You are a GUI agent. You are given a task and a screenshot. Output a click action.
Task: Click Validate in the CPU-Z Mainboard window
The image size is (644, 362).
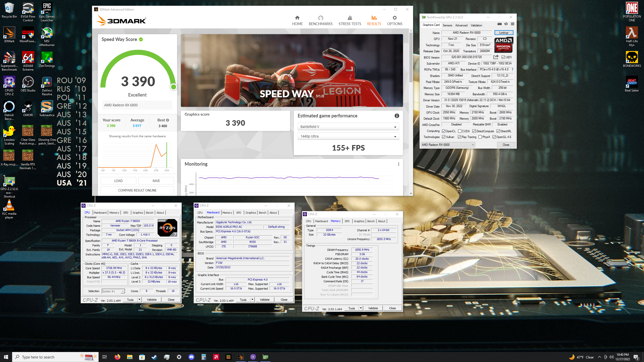[265, 300]
